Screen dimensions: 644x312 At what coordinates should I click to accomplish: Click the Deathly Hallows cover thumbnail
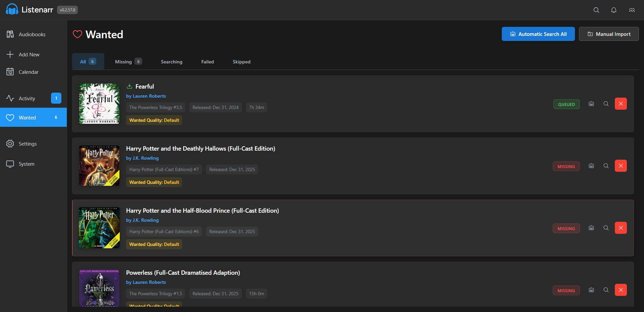(99, 166)
